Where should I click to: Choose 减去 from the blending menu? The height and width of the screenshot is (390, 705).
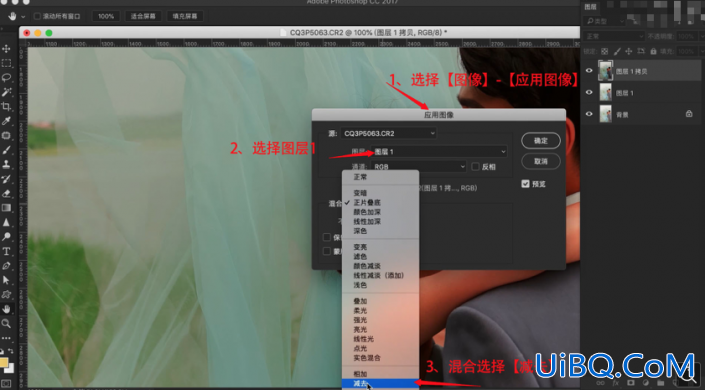pos(380,384)
